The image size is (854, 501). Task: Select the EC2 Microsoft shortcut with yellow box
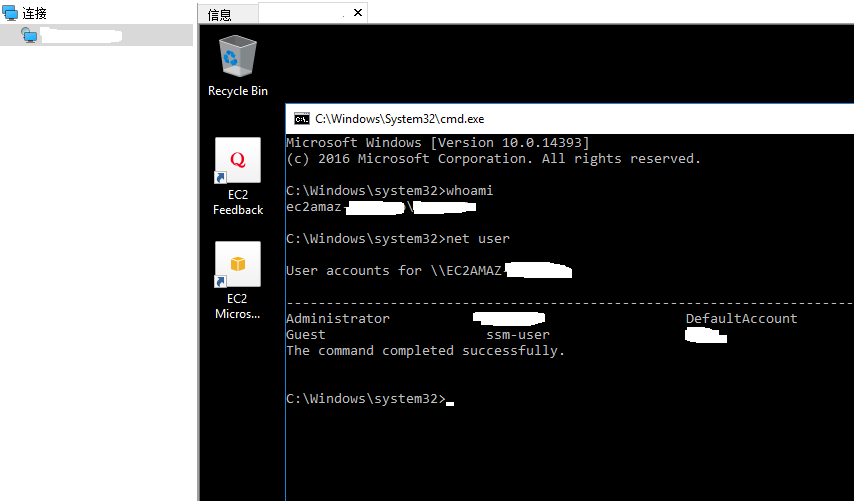237,264
